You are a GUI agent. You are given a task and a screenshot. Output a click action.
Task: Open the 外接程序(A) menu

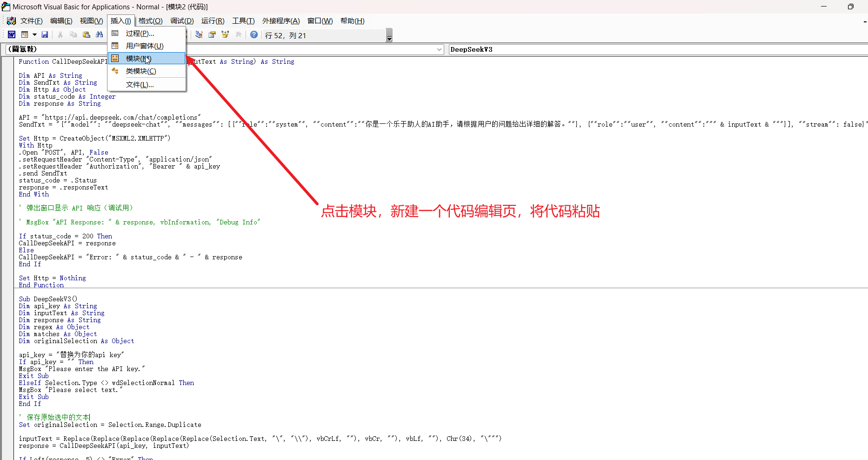281,21
